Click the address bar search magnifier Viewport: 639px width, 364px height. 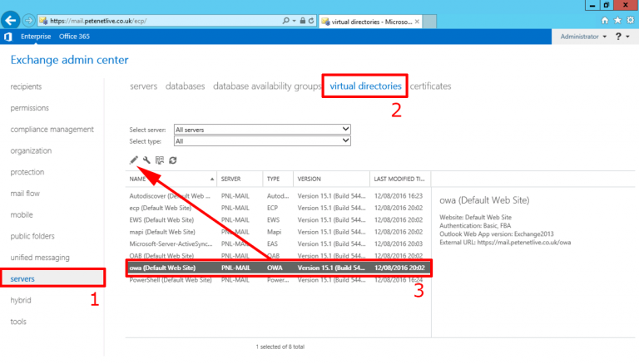pos(286,21)
